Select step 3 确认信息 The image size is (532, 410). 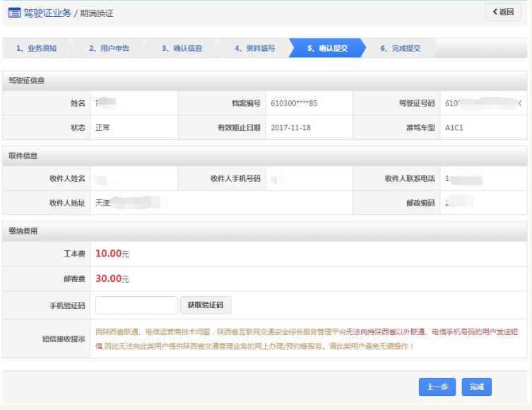coord(182,48)
